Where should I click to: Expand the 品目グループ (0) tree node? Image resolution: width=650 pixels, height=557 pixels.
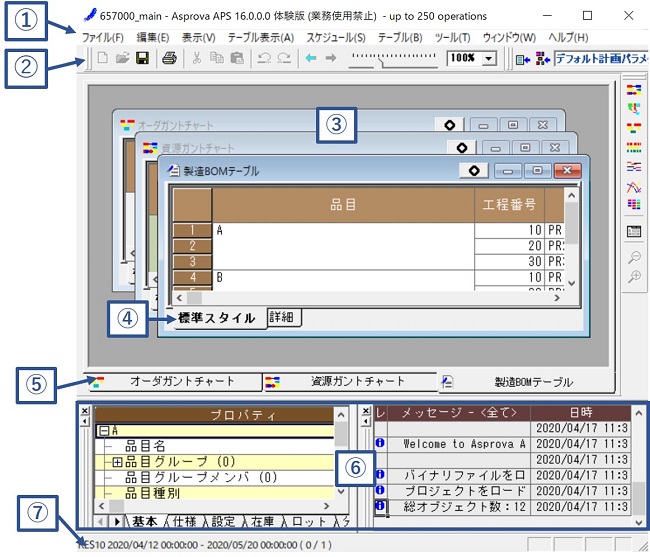(117, 462)
